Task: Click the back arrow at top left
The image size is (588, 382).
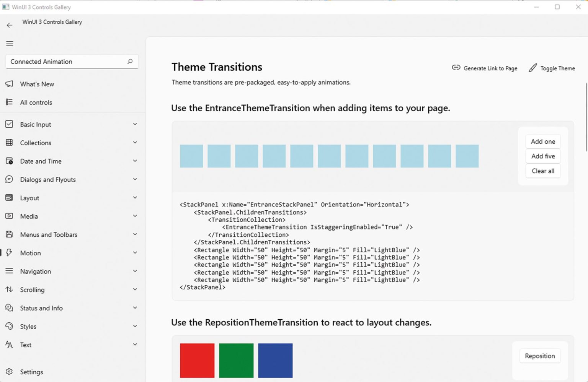Action: coord(10,25)
